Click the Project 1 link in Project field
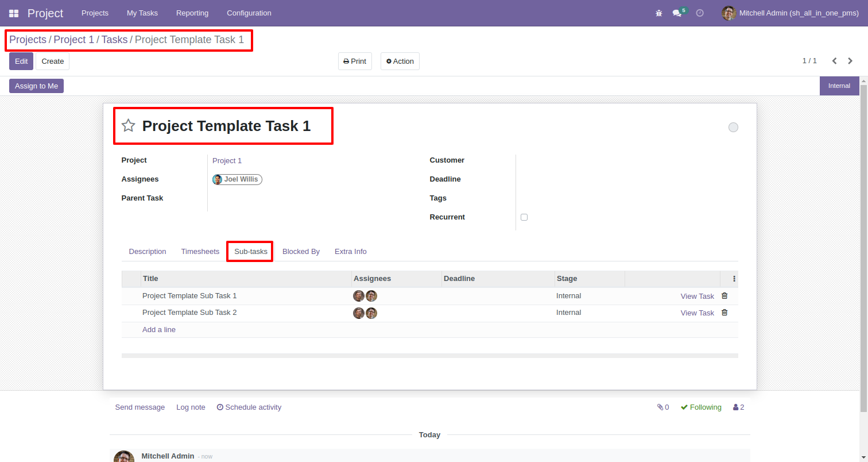Screen dimensions: 868x462 pyautogui.click(x=227, y=161)
